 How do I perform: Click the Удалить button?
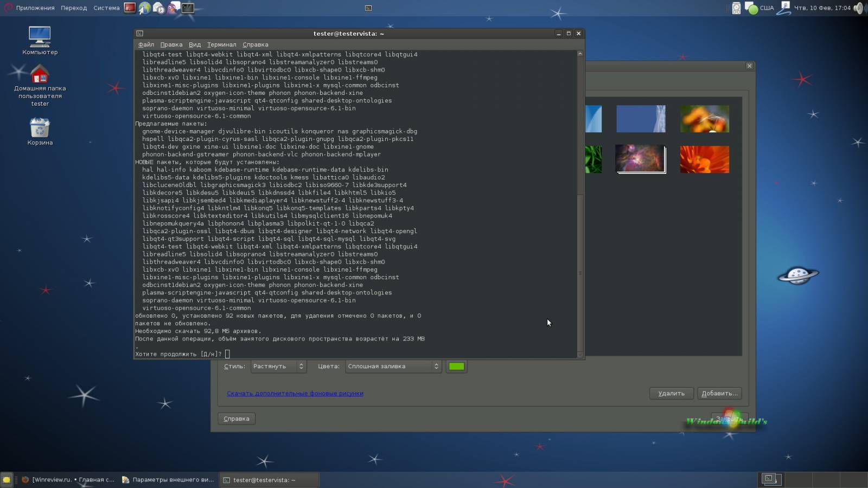672,394
